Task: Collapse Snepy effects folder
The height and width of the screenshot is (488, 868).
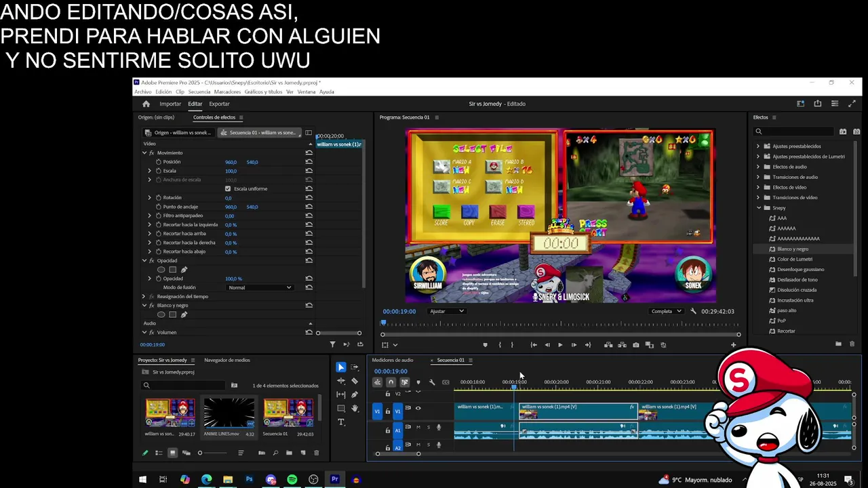Action: pyautogui.click(x=758, y=208)
